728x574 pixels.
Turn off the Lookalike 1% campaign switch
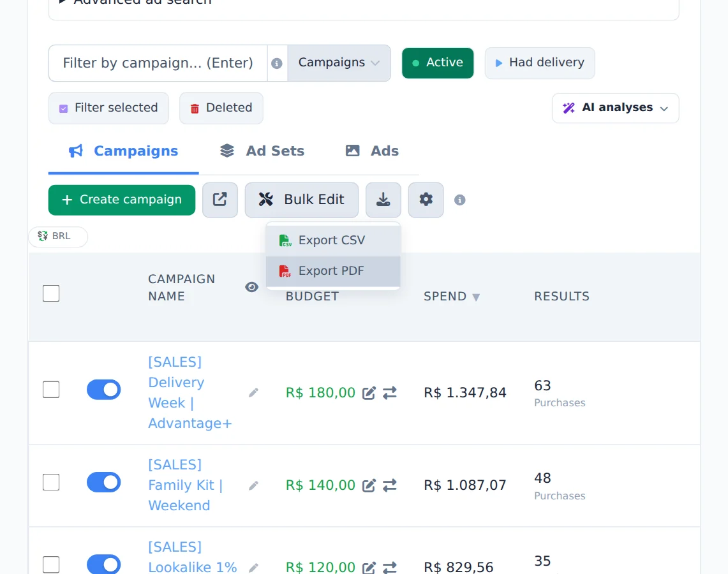[103, 564]
